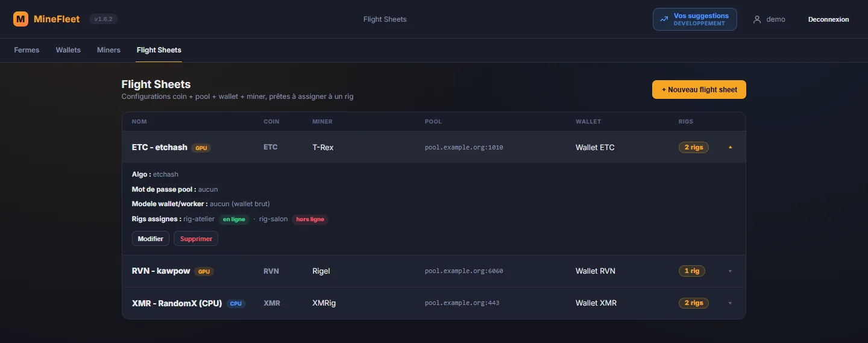
Task: Collapse the ETC - etchash row arrow
Action: [x=730, y=147]
